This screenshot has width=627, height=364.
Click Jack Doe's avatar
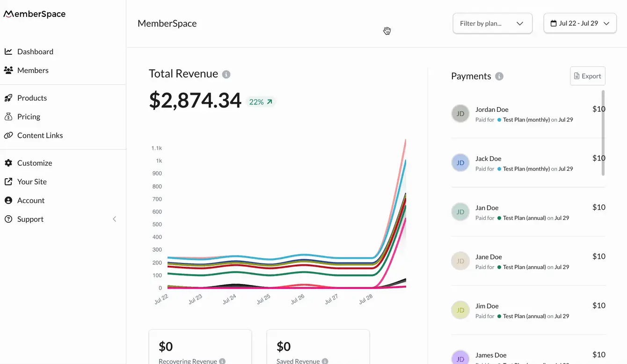tap(460, 163)
